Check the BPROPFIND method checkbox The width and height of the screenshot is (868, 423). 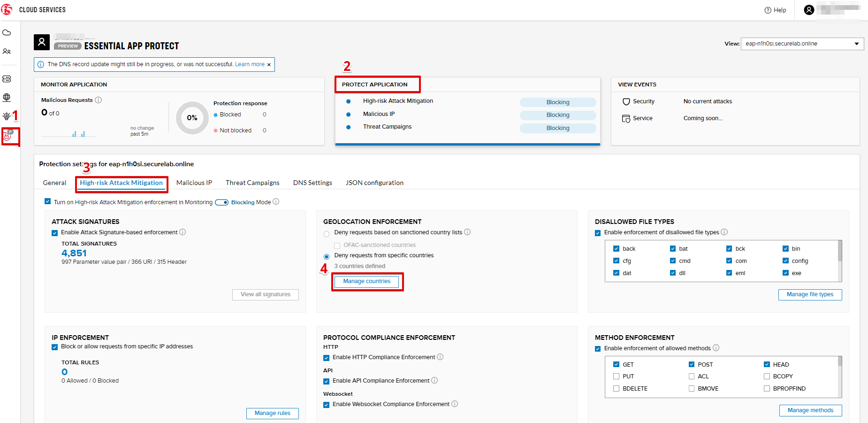(x=767, y=388)
